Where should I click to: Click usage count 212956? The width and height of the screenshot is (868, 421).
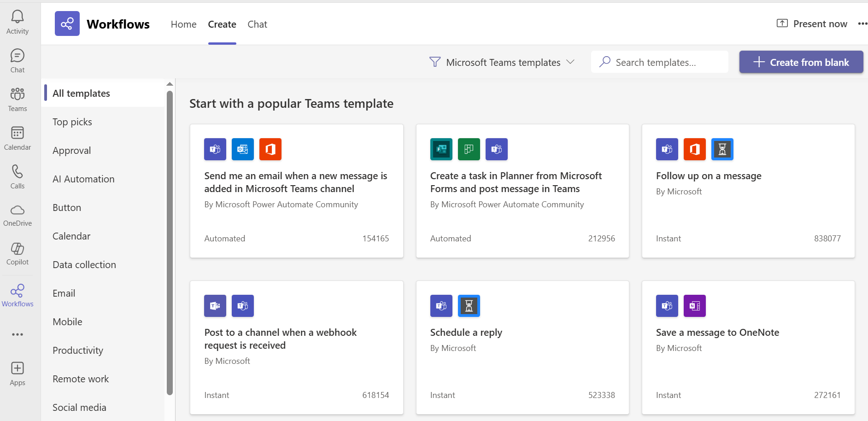(601, 239)
